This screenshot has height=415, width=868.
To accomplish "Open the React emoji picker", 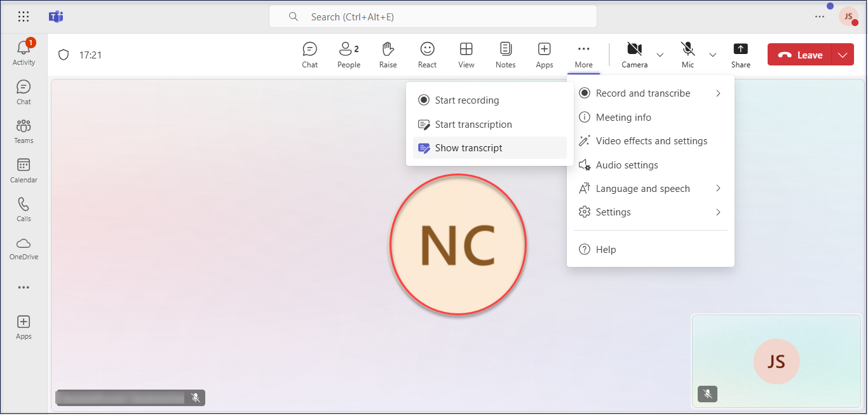I will click(427, 55).
